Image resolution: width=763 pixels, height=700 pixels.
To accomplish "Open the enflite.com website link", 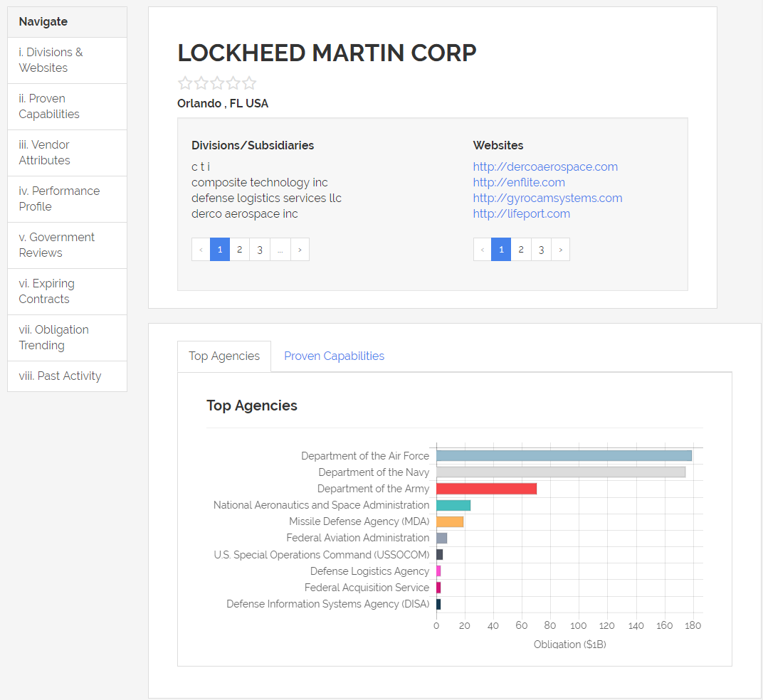I will tap(519, 182).
